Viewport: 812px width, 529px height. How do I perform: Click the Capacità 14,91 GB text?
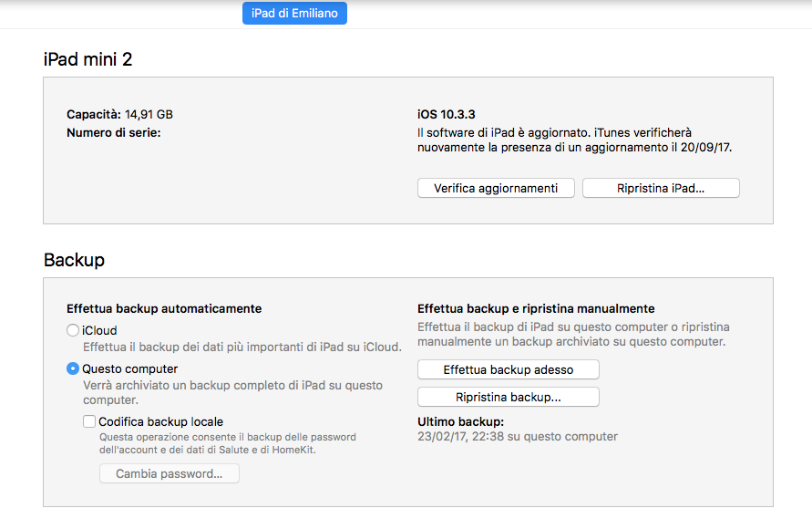click(x=119, y=115)
